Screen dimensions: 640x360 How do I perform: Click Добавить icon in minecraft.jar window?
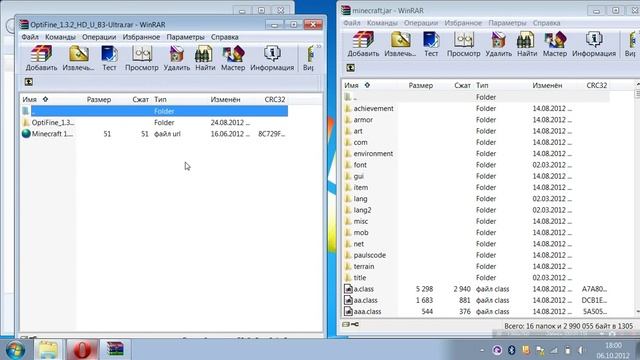363,44
